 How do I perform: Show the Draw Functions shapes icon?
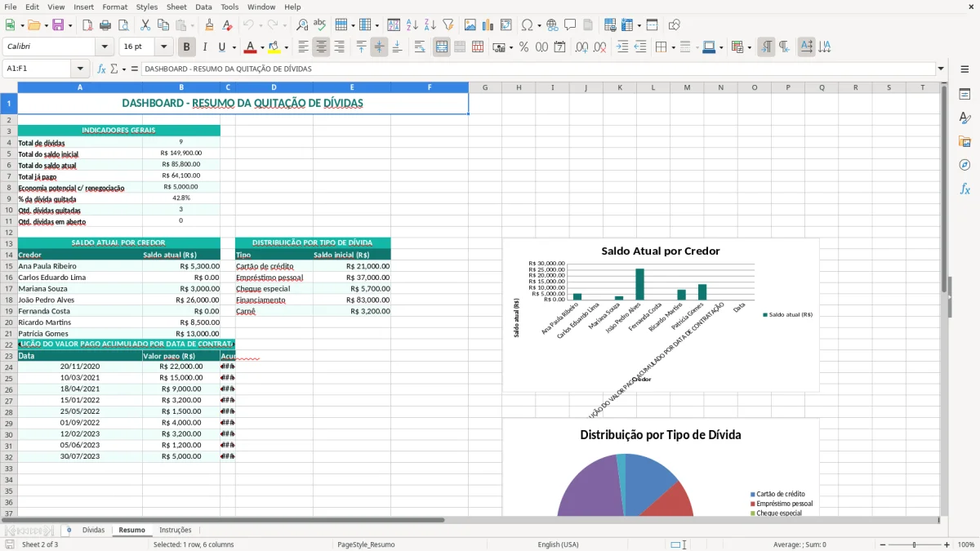coord(675,25)
